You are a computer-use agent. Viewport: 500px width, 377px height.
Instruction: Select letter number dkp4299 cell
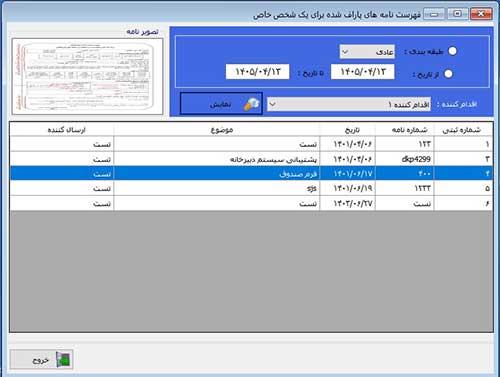[x=405, y=159]
